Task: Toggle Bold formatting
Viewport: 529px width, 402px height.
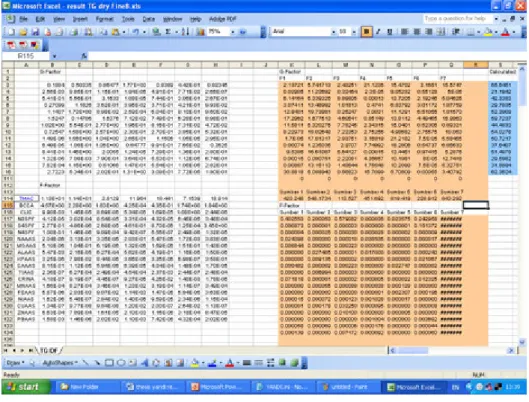Action: tap(366, 32)
